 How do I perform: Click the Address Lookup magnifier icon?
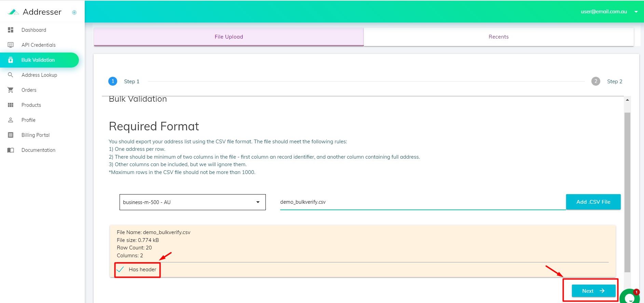pos(11,75)
